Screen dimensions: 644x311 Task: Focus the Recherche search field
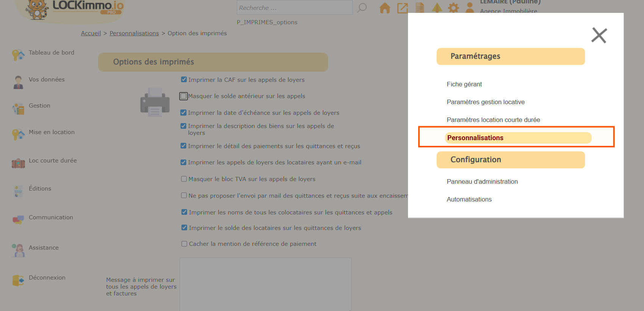[294, 8]
